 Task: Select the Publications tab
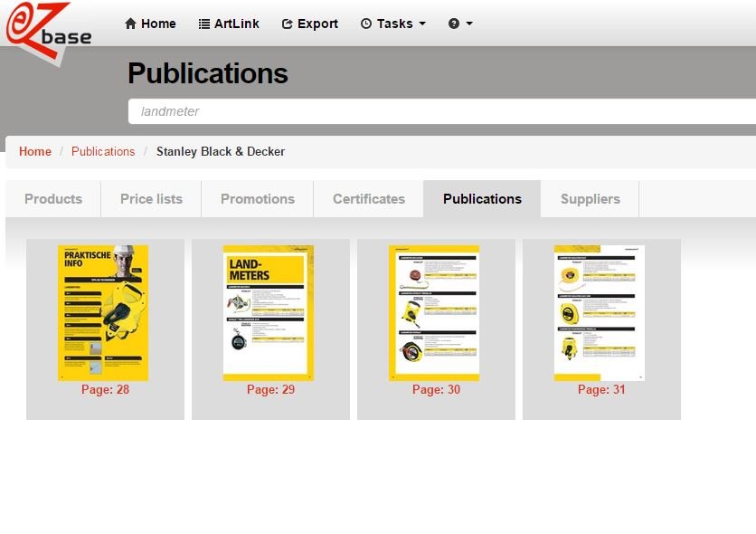coord(482,199)
